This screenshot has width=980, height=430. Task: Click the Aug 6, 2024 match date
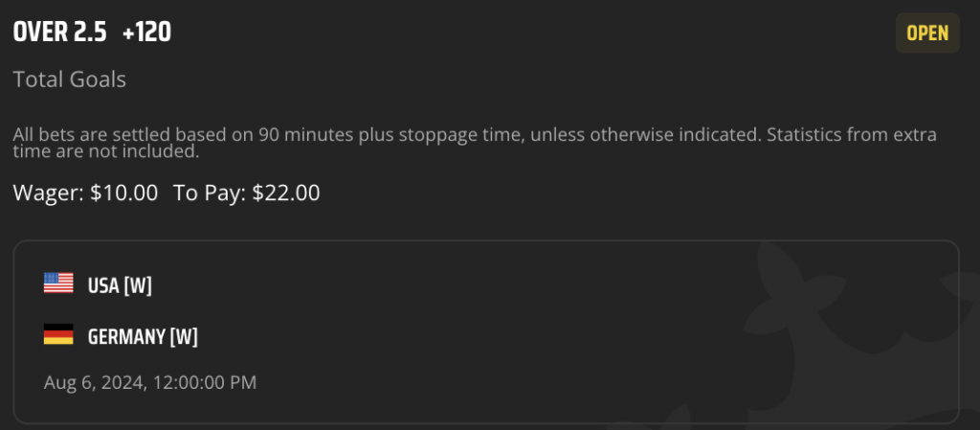click(94, 382)
